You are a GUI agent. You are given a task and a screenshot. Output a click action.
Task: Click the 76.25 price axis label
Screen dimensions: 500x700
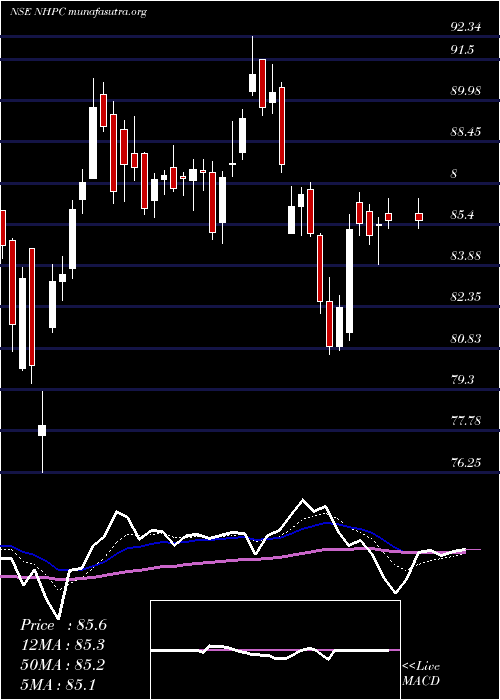(466, 462)
